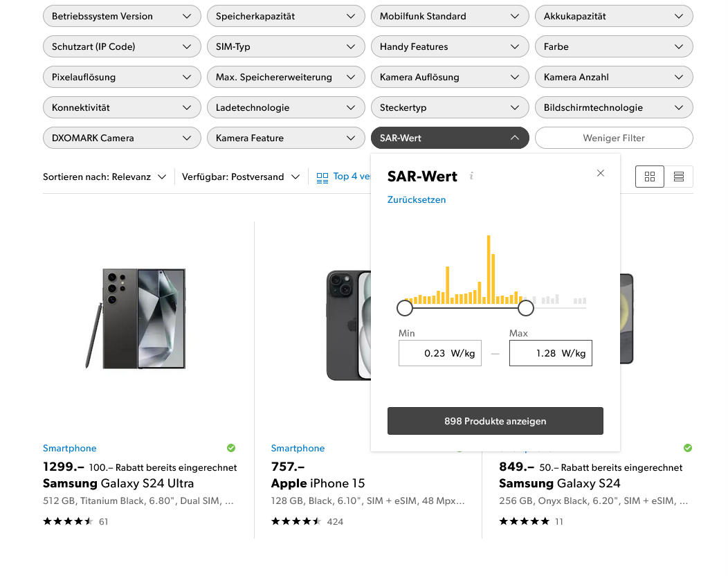This screenshot has width=728, height=576.
Task: Click green availability check on Galaxy S24 Ultra
Action: 231,448
